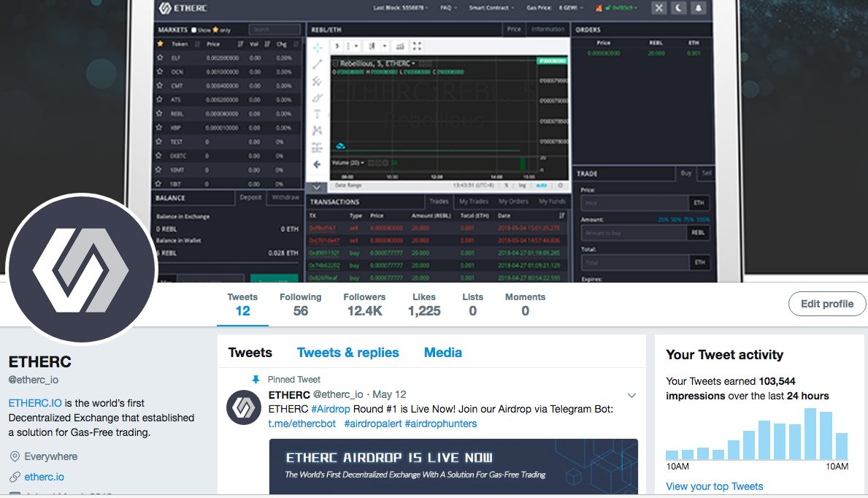This screenshot has width=868, height=498.
Task: Click the blue back arrow in chart toolbar
Action: tap(318, 164)
